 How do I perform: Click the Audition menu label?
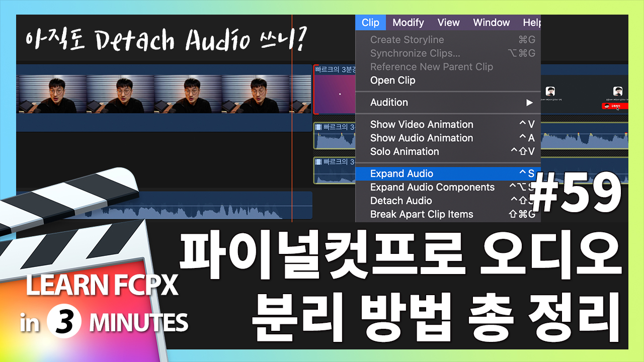(389, 103)
